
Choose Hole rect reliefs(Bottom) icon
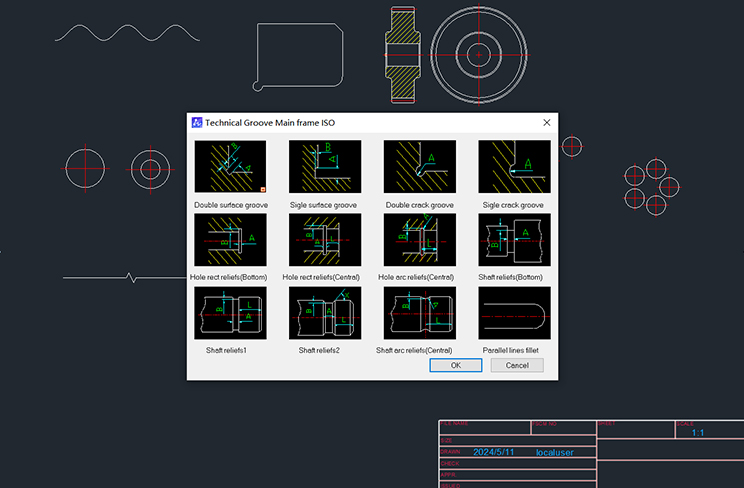click(x=231, y=240)
